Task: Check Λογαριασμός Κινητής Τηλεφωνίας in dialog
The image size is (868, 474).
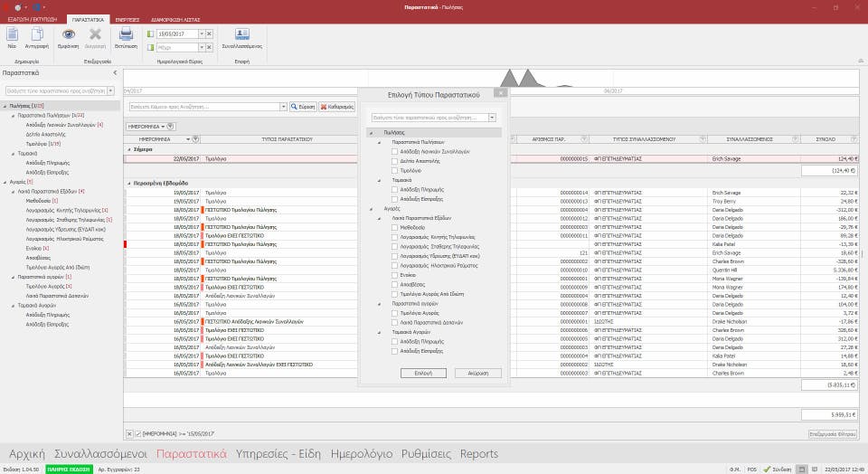Action: coord(395,237)
